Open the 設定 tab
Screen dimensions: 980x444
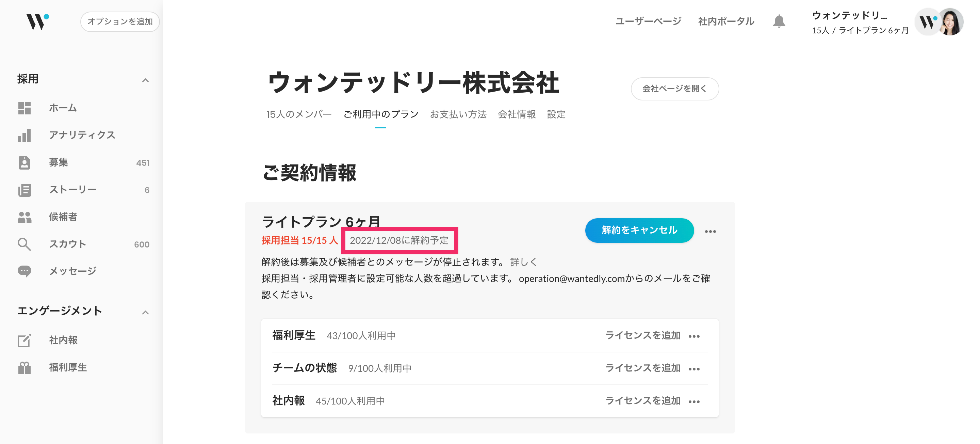point(556,115)
